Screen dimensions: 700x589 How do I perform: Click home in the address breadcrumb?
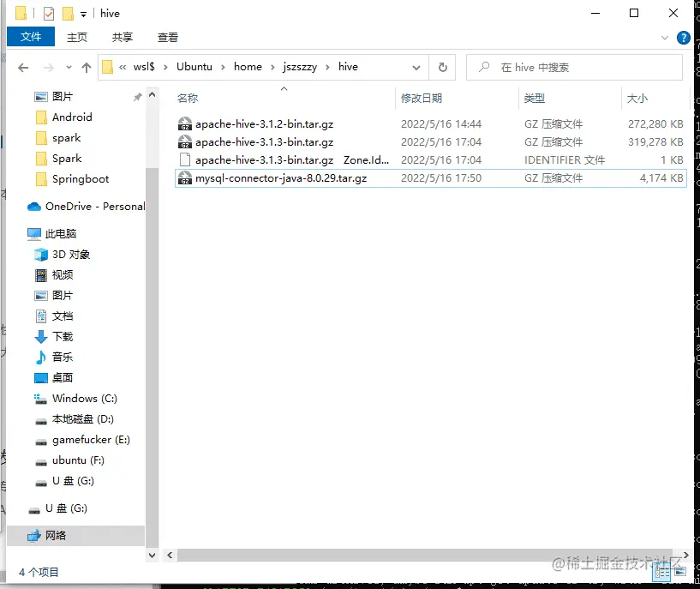248,67
